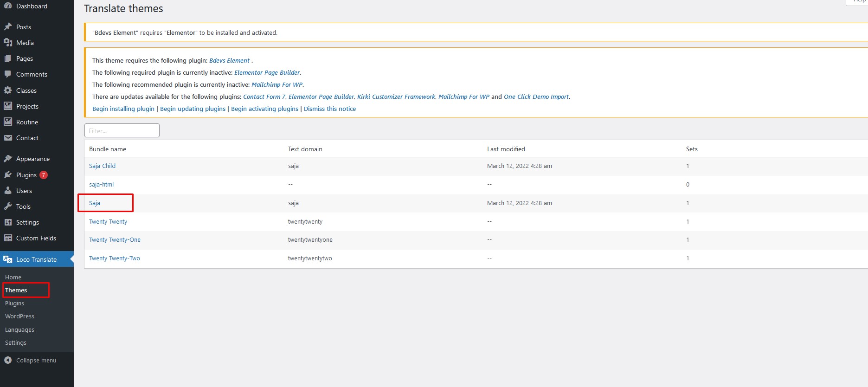
Task: Click Begin activating plugins link
Action: tap(264, 109)
